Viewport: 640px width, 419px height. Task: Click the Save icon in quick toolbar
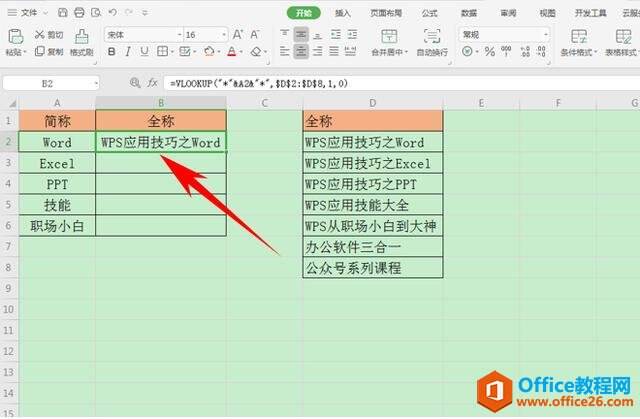(x=63, y=13)
